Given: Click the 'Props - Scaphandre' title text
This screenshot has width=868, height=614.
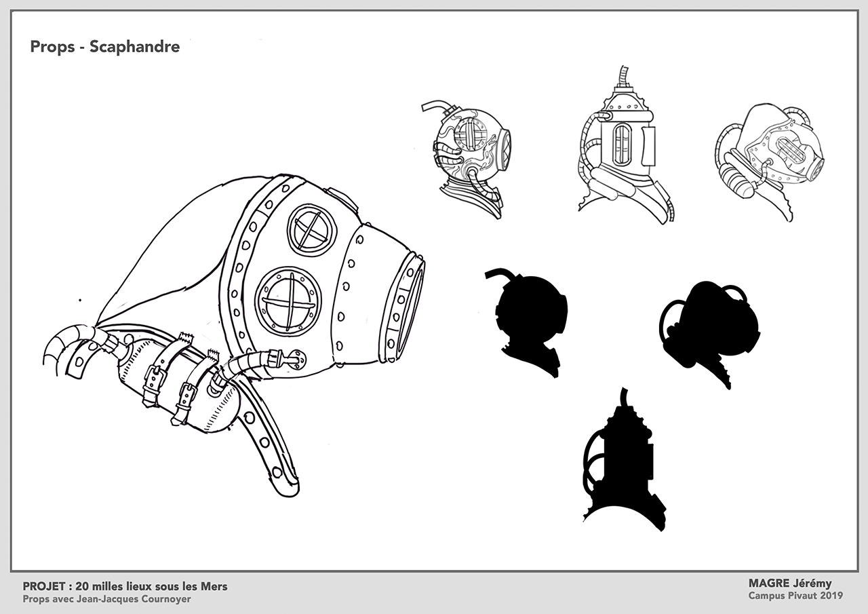Looking at the screenshot, I should pyautogui.click(x=105, y=47).
